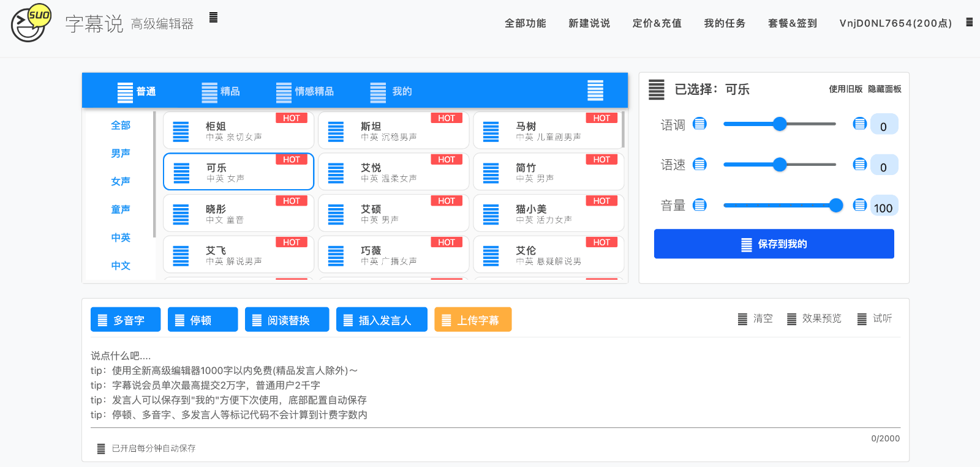
Task: Click the 上传字幕 button
Action: tap(472, 319)
